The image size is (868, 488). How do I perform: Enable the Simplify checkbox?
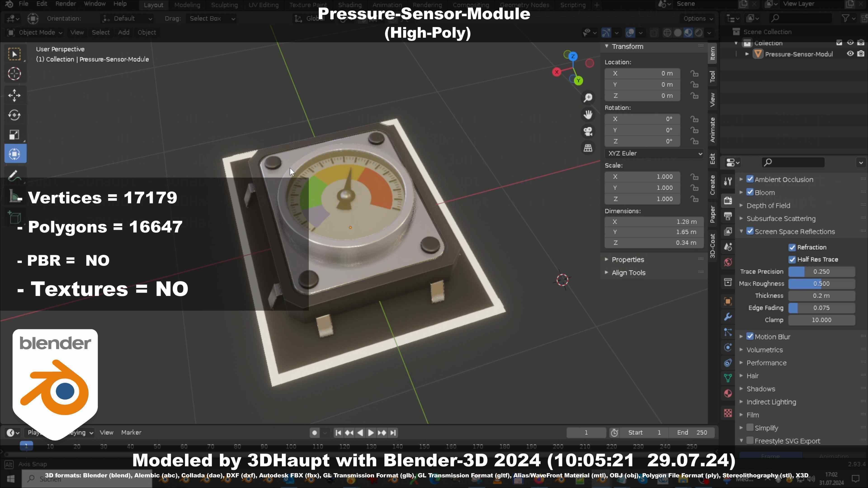coord(750,428)
